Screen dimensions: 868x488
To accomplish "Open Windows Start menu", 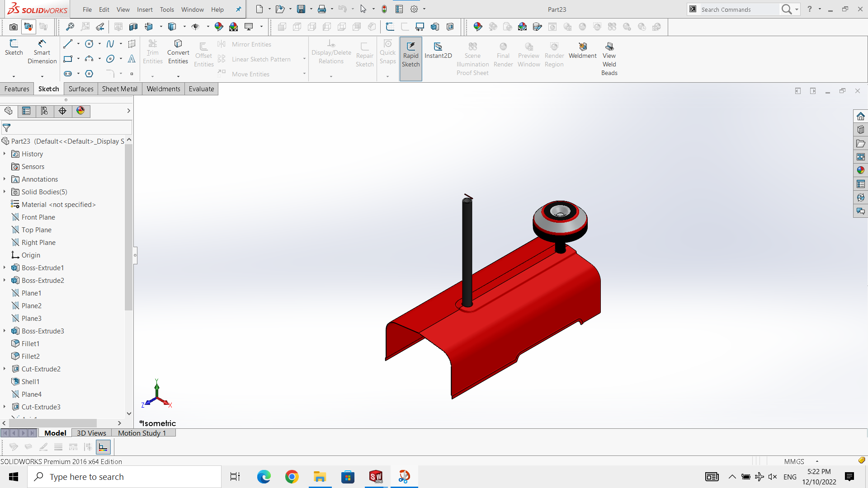I will pyautogui.click(x=14, y=477).
